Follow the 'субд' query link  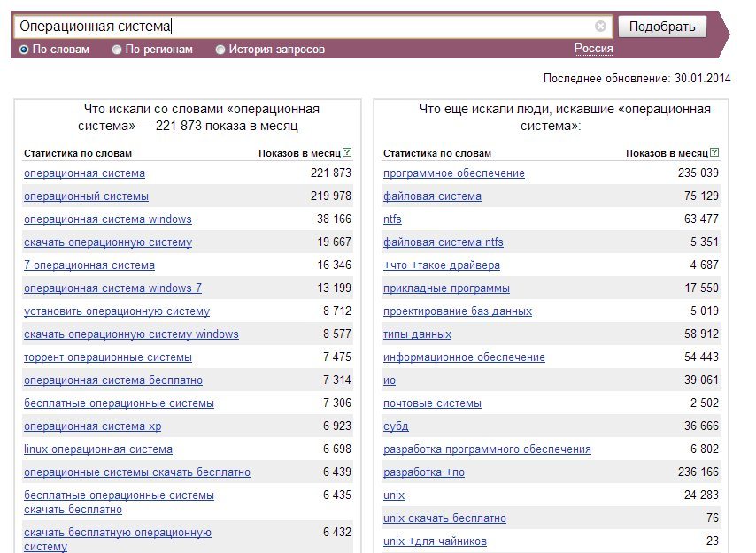(396, 426)
